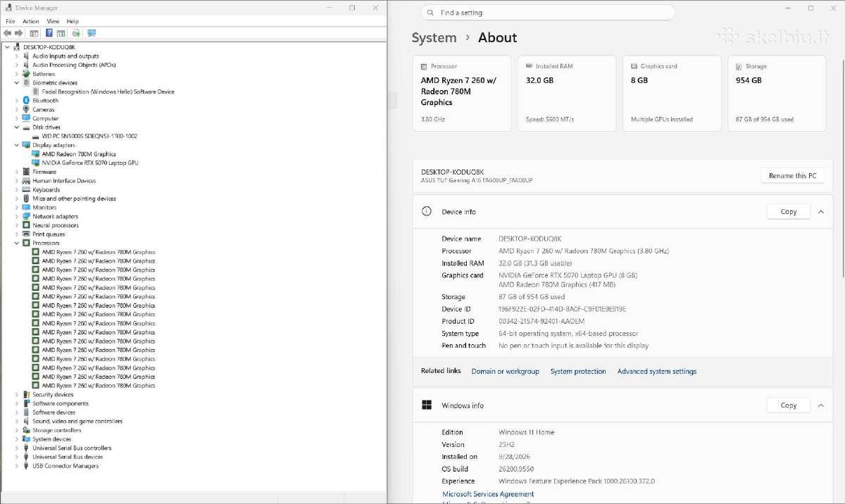This screenshot has width=845, height=504.
Task: Select WD PC SN5000S disk drive
Action: point(89,136)
